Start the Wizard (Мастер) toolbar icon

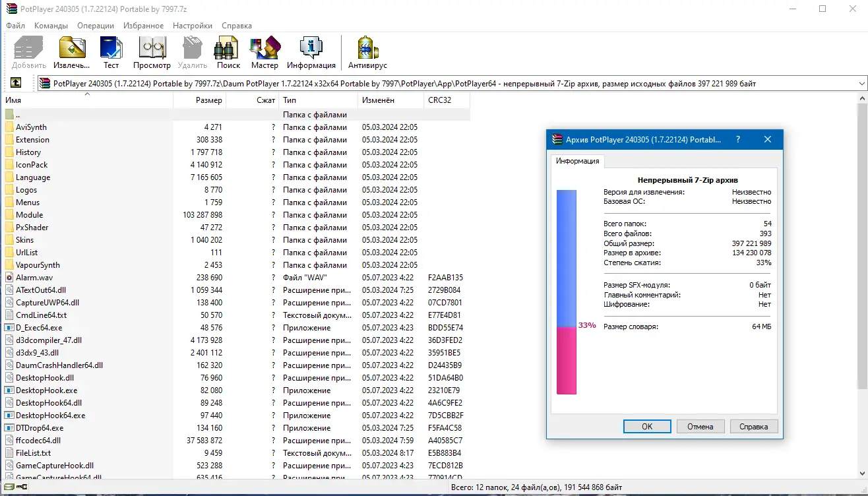point(264,53)
